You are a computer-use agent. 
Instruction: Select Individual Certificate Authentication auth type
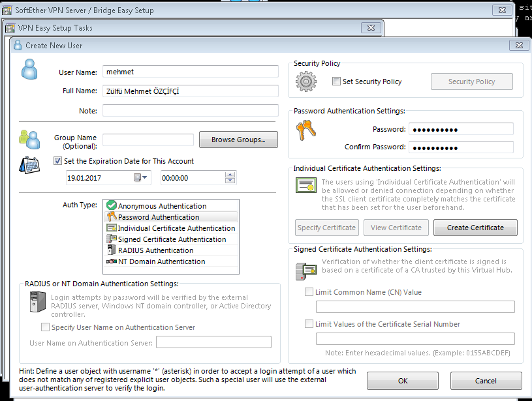tap(170, 228)
